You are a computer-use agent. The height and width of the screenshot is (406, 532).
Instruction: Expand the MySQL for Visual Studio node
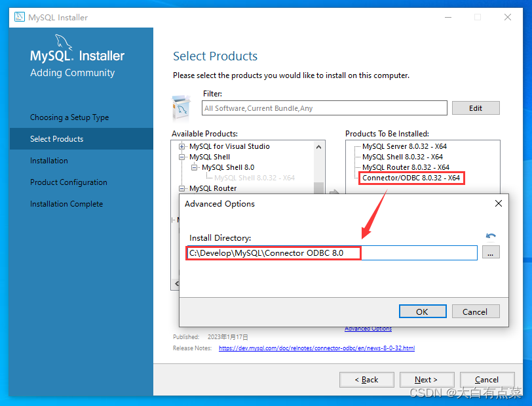pos(182,146)
